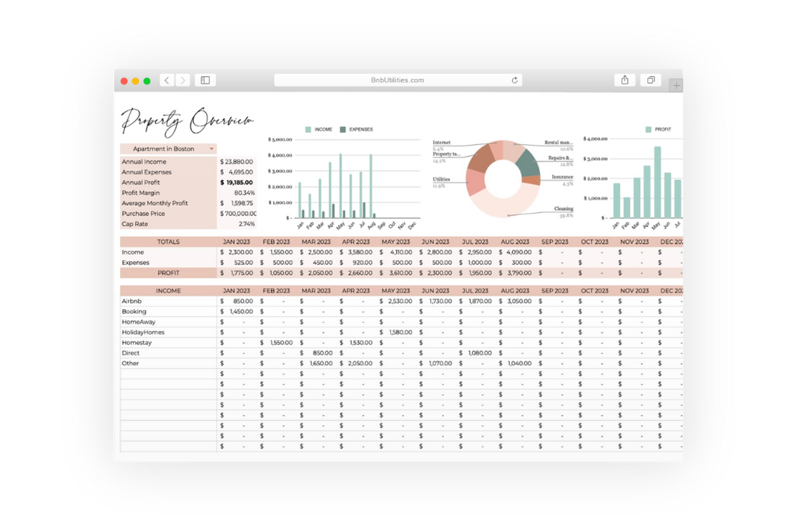The height and width of the screenshot is (532, 798).
Task: Click the Share icon in toolbar
Action: 624,80
